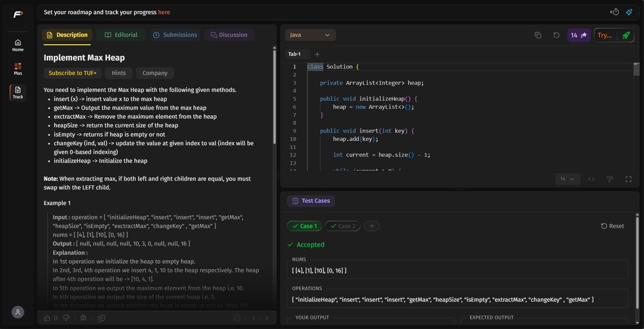Reset the test cases with the Reset button
This screenshot has height=329, width=644.
coord(612,226)
